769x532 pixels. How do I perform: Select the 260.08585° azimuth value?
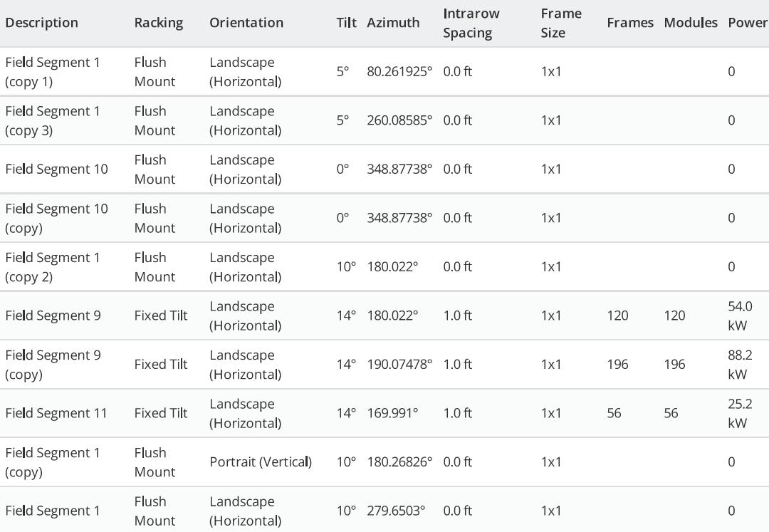pyautogui.click(x=399, y=120)
